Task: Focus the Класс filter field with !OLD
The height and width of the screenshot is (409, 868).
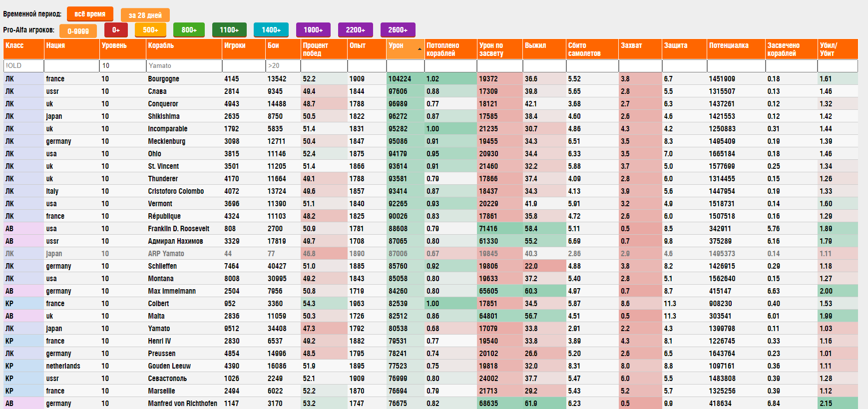Action: pyautogui.click(x=23, y=65)
